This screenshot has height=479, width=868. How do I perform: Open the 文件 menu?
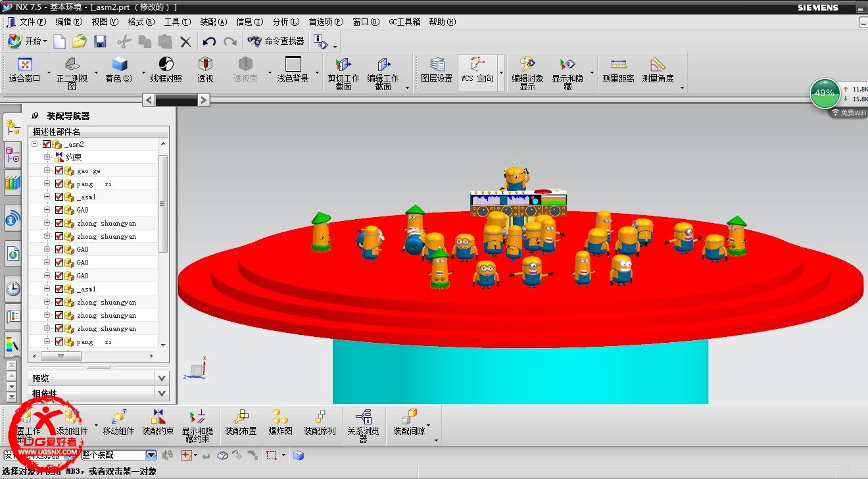pos(32,22)
